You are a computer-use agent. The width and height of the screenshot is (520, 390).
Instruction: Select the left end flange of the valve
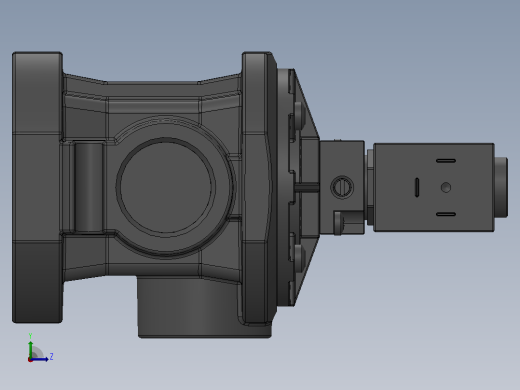click(x=37, y=187)
